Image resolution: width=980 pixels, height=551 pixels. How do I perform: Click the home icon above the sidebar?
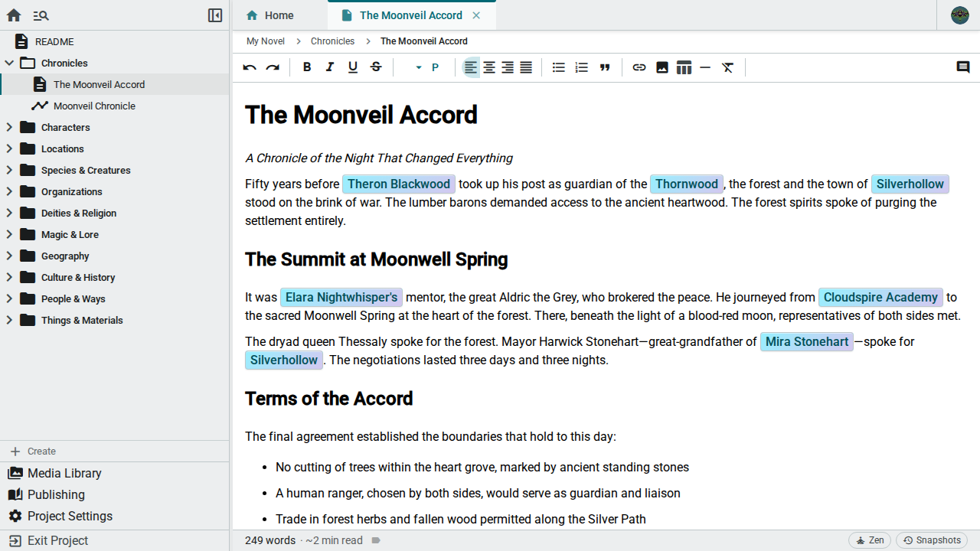tap(15, 15)
